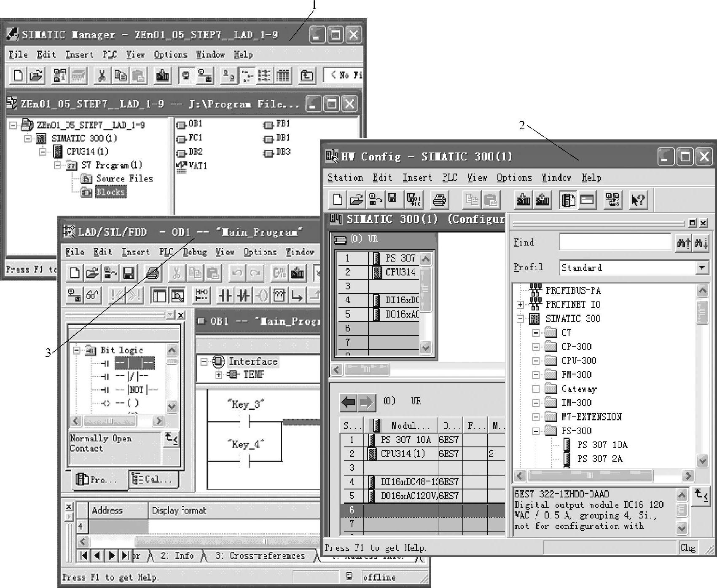Expand the CPU-300 catalog folder

click(x=536, y=361)
